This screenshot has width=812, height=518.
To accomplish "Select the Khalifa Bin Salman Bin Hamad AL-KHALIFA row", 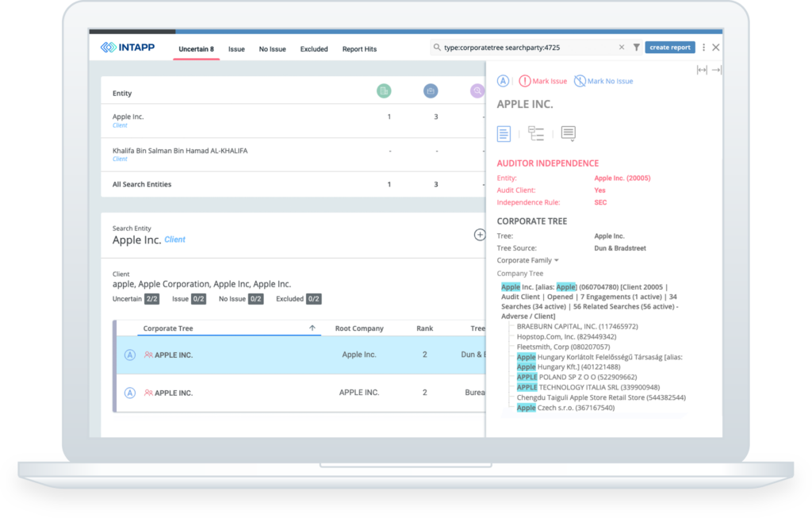I will [293, 155].
